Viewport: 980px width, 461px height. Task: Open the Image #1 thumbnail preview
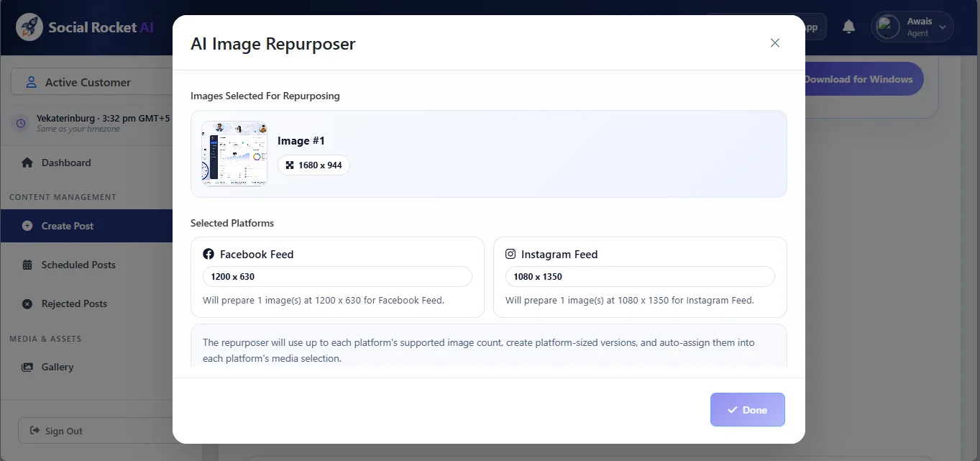click(234, 154)
